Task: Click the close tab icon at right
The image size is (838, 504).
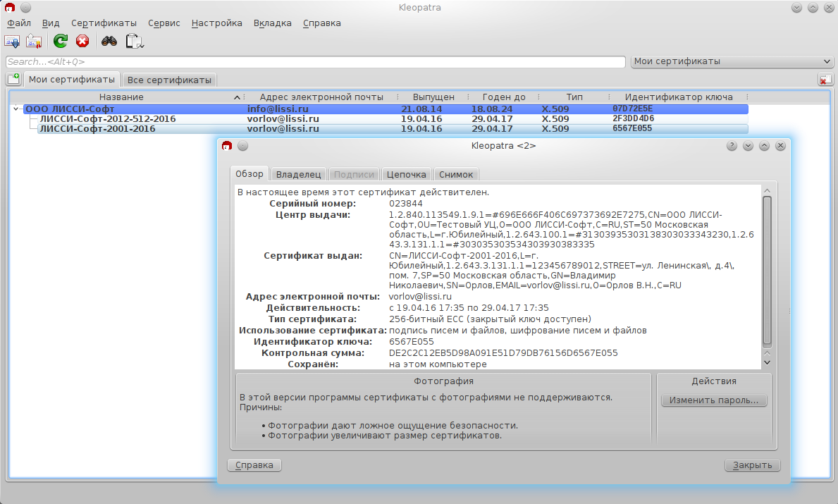Action: (825, 80)
